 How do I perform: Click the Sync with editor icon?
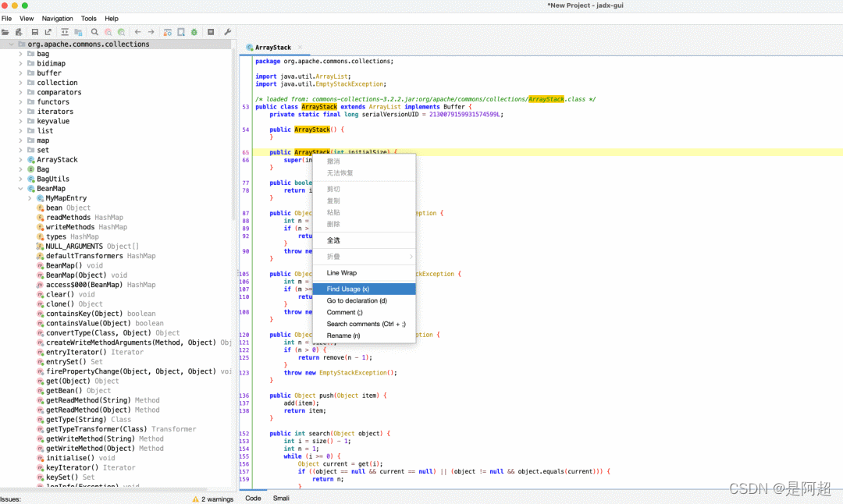point(65,32)
